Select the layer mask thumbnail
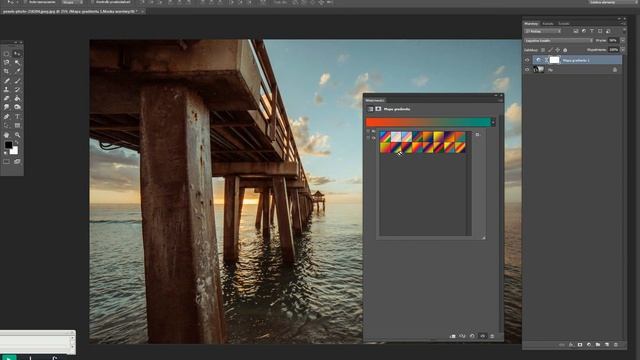The width and height of the screenshot is (640, 360). tap(554, 60)
